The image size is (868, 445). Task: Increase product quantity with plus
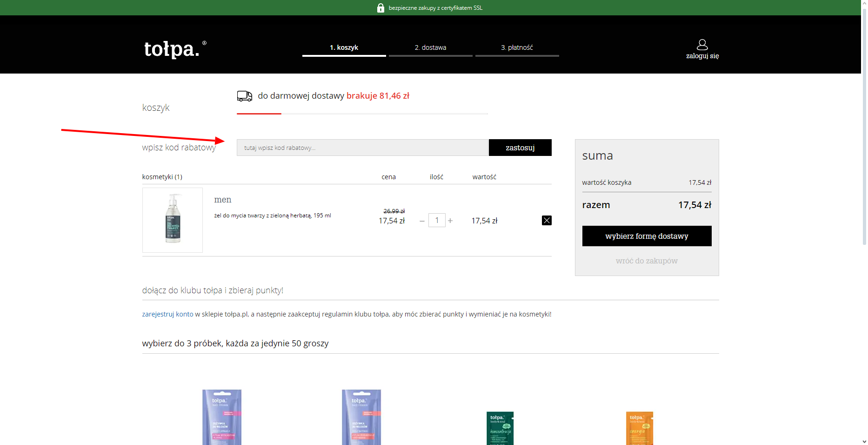(450, 221)
